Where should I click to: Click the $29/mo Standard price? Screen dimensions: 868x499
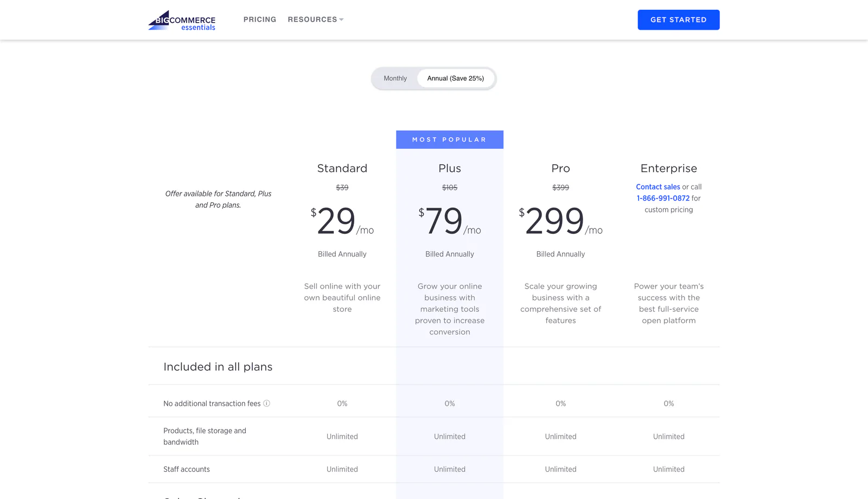tap(342, 221)
